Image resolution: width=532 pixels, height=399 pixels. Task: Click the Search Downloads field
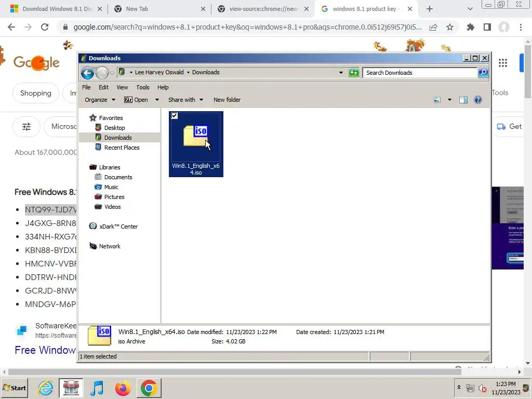click(420, 73)
